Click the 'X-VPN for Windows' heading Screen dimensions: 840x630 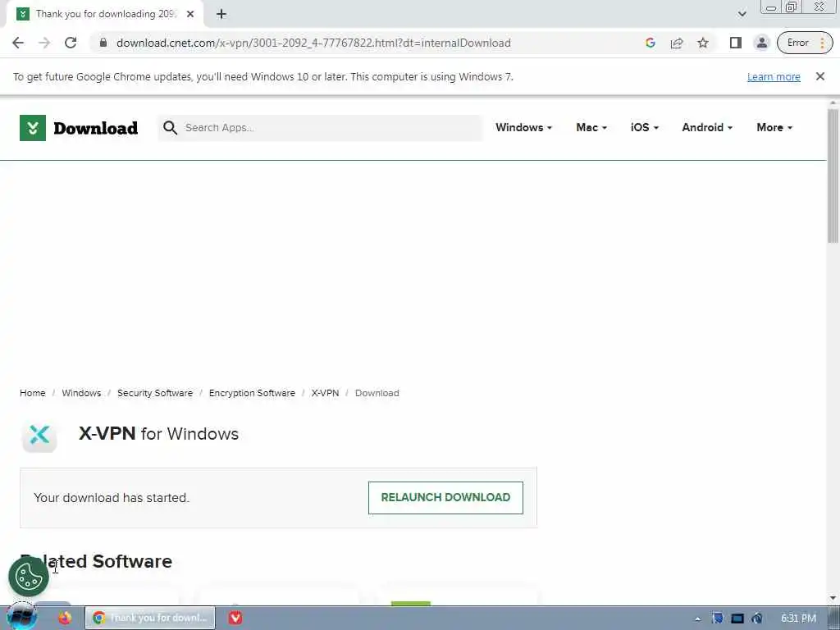158,434
